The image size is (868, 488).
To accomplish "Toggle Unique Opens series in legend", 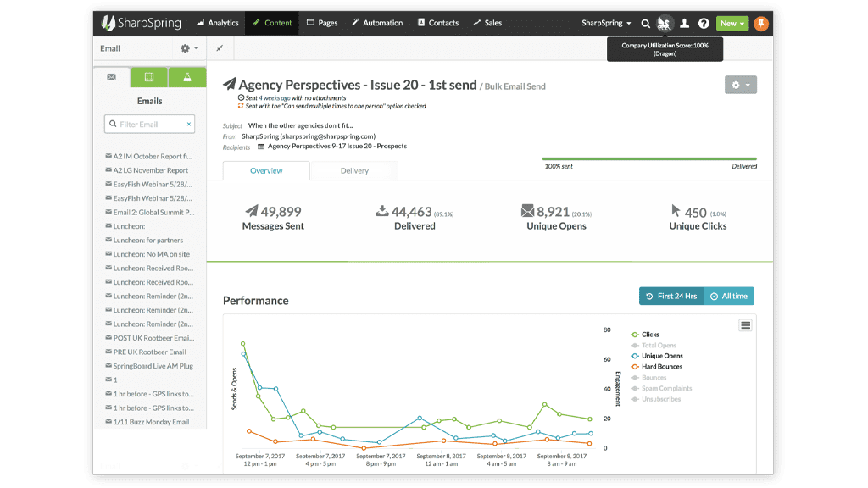I will (657, 356).
